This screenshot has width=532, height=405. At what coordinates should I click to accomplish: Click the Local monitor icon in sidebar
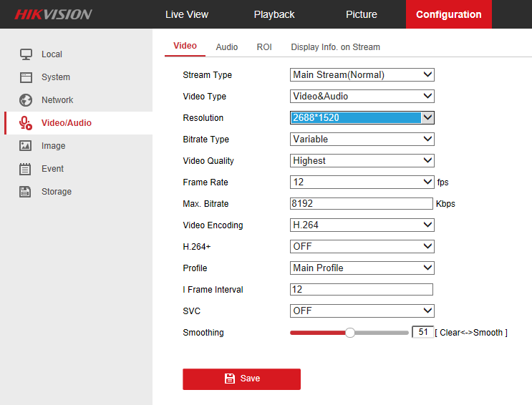click(26, 54)
